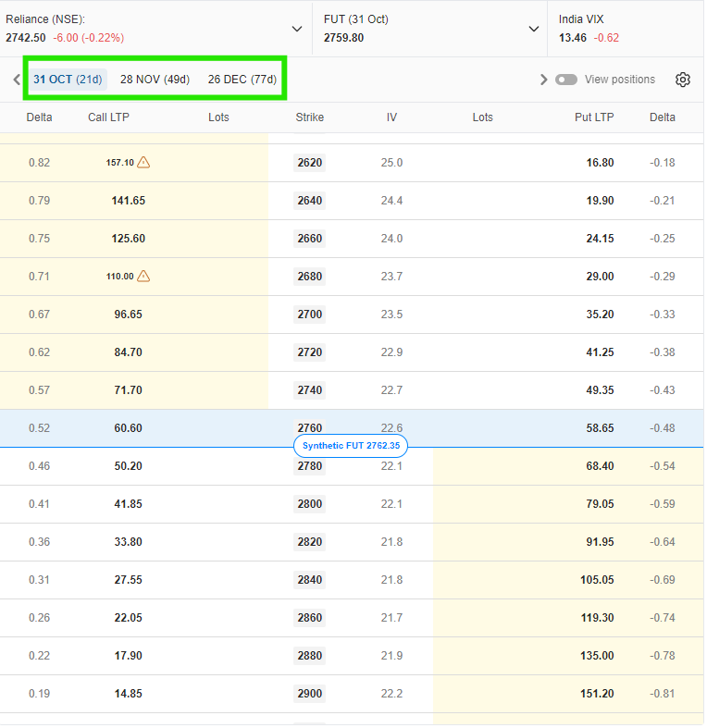Select strike 2820
The width and height of the screenshot is (707, 728).
pos(310,542)
